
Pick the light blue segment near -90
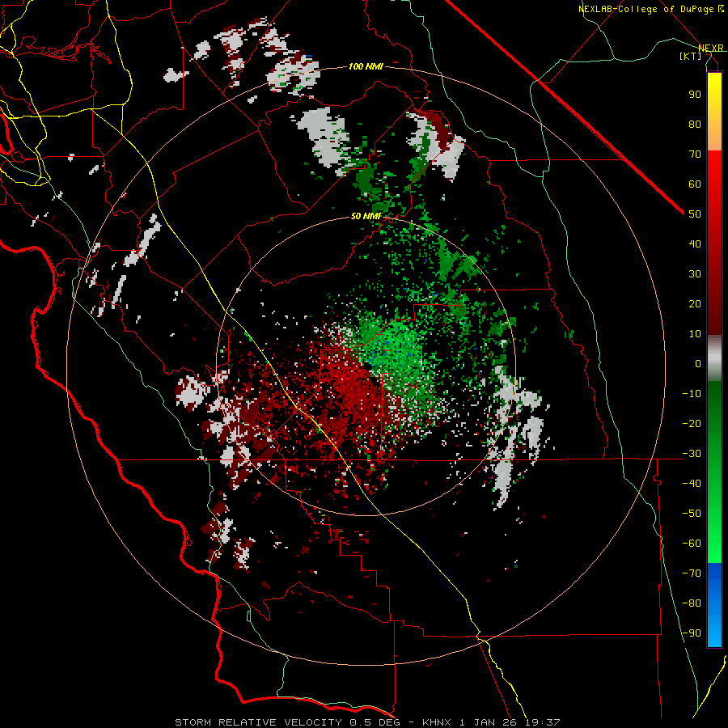click(714, 632)
